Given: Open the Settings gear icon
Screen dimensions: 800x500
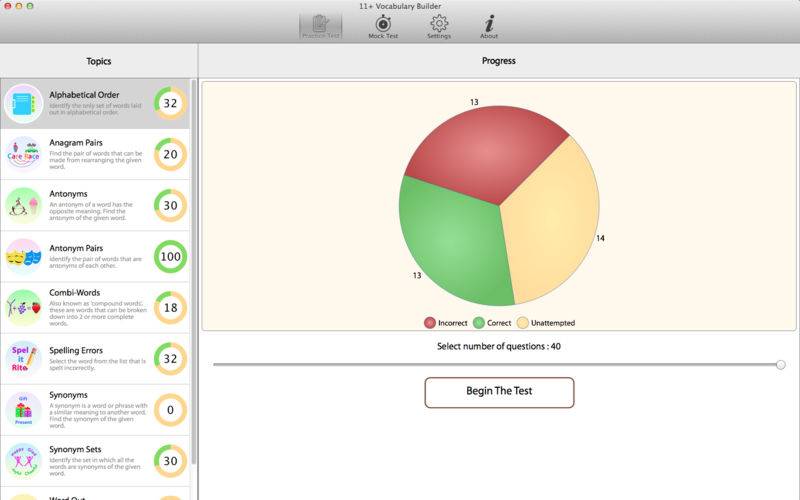Looking at the screenshot, I should [x=439, y=23].
